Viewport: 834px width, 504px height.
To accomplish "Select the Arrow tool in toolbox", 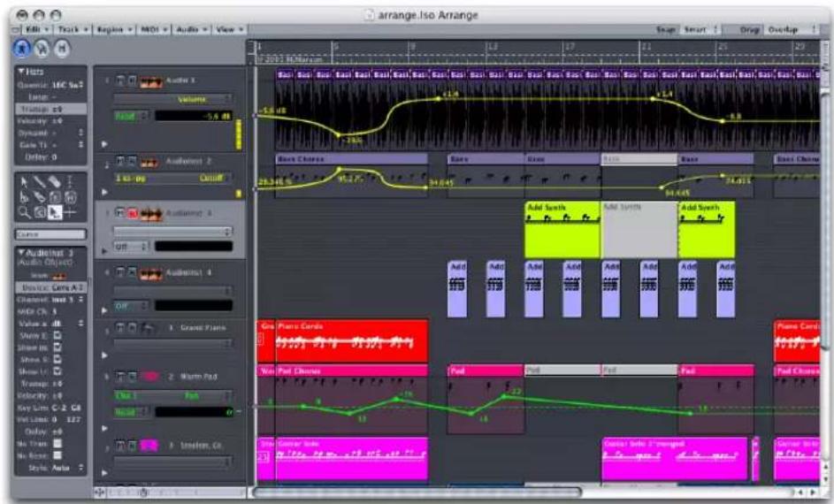I will (24, 182).
